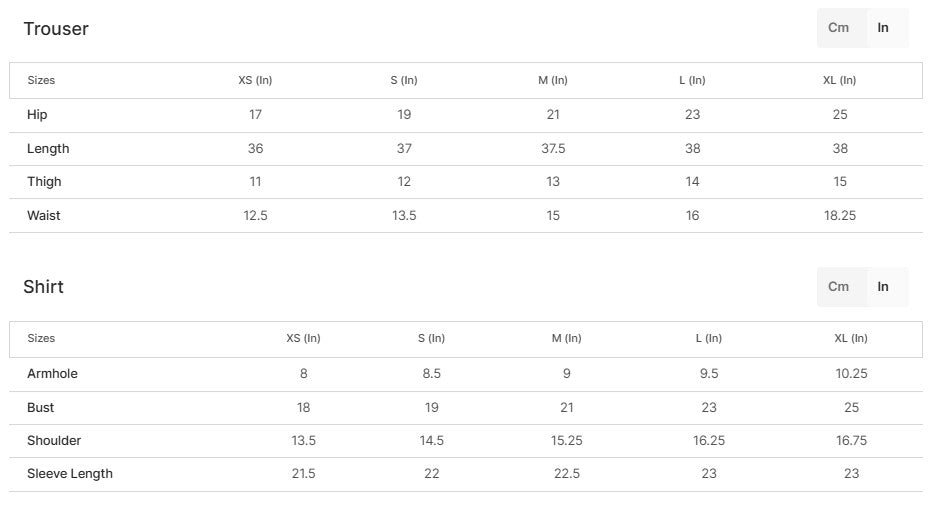
Task: Select the Bust row label
Action: tap(41, 408)
